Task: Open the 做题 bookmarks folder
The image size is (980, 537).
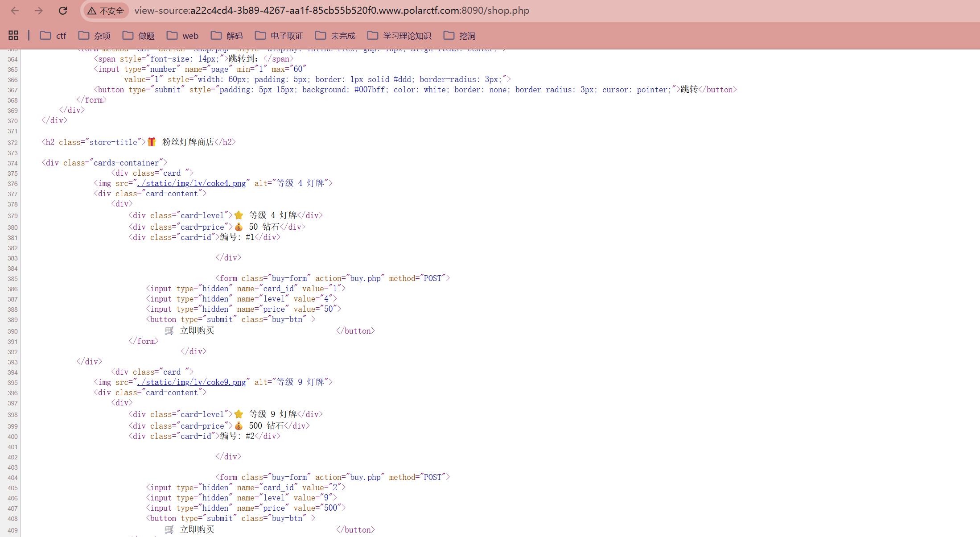Action: click(x=139, y=36)
